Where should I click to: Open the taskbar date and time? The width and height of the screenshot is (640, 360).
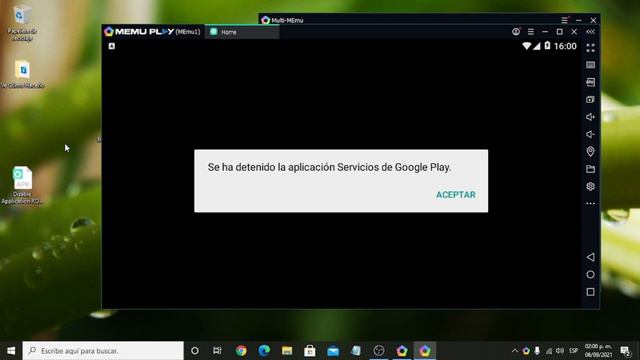[x=598, y=351]
